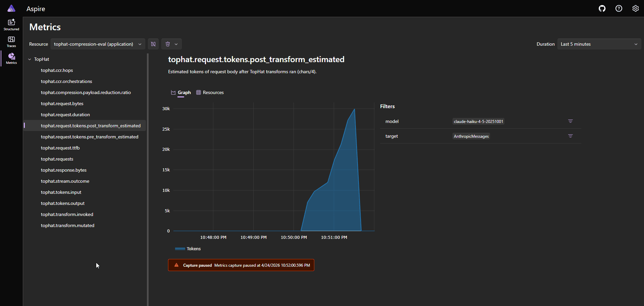Select tophat.request.duration metric
The width and height of the screenshot is (644, 306).
65,115
